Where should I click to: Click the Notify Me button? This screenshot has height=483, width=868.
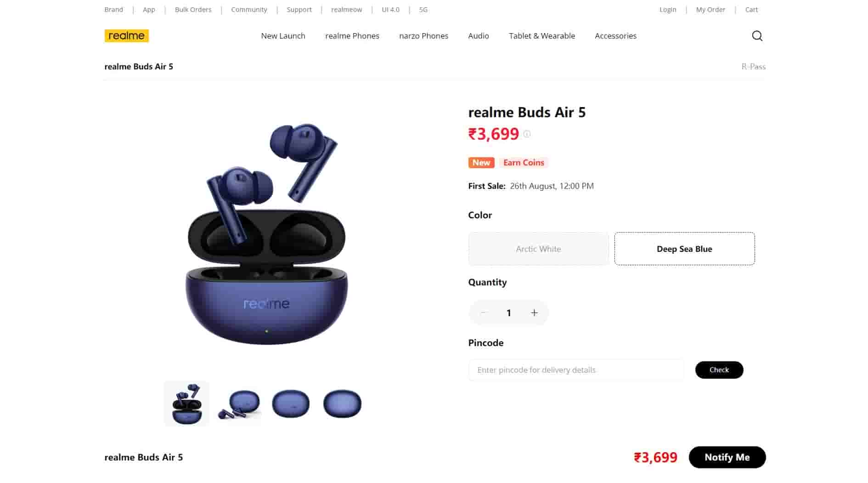coord(727,457)
